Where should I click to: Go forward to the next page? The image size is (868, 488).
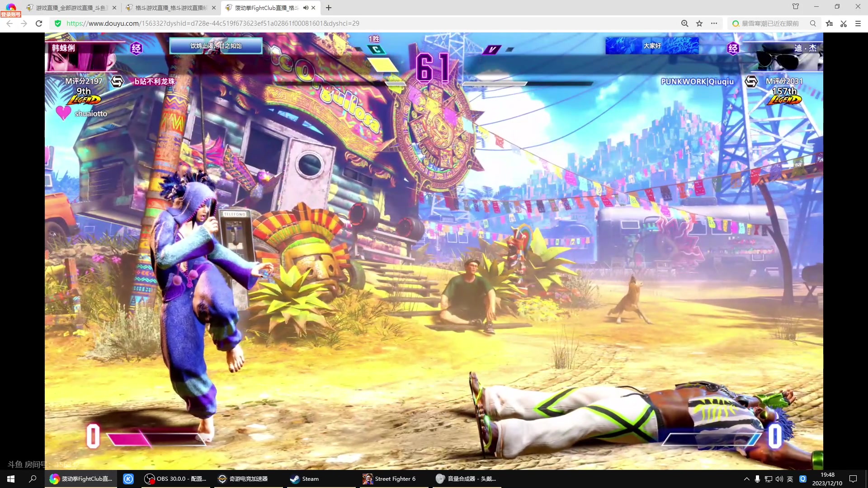pyautogui.click(x=24, y=23)
